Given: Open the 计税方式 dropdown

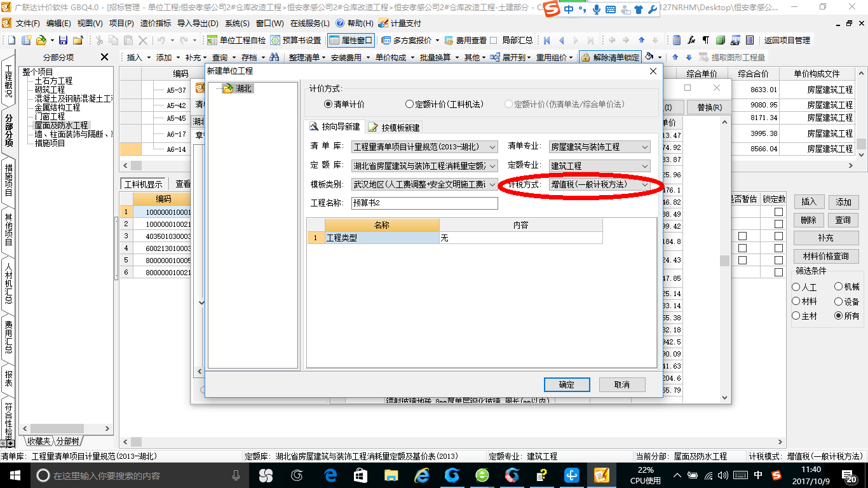Looking at the screenshot, I should tap(600, 184).
